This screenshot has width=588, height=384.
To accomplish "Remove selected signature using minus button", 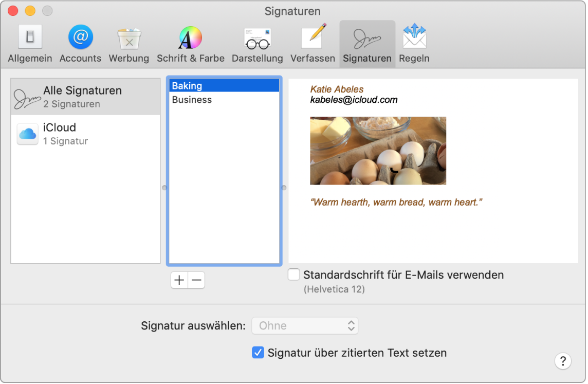I will [196, 280].
